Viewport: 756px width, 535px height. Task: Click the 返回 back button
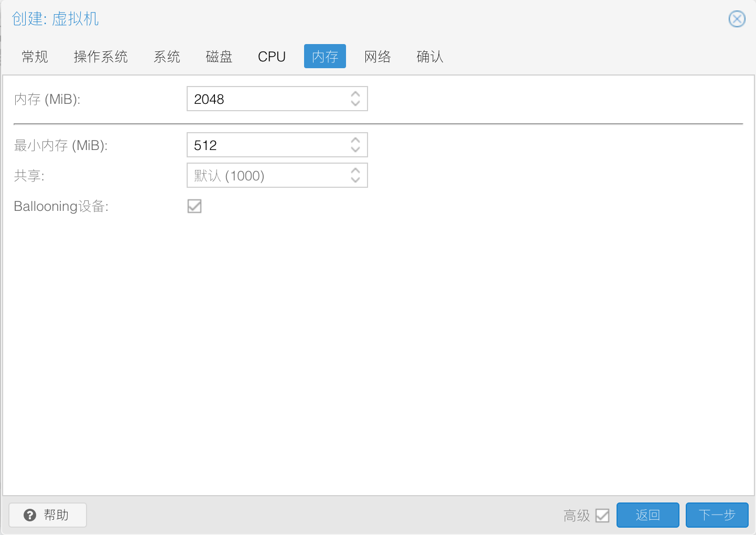click(x=647, y=515)
